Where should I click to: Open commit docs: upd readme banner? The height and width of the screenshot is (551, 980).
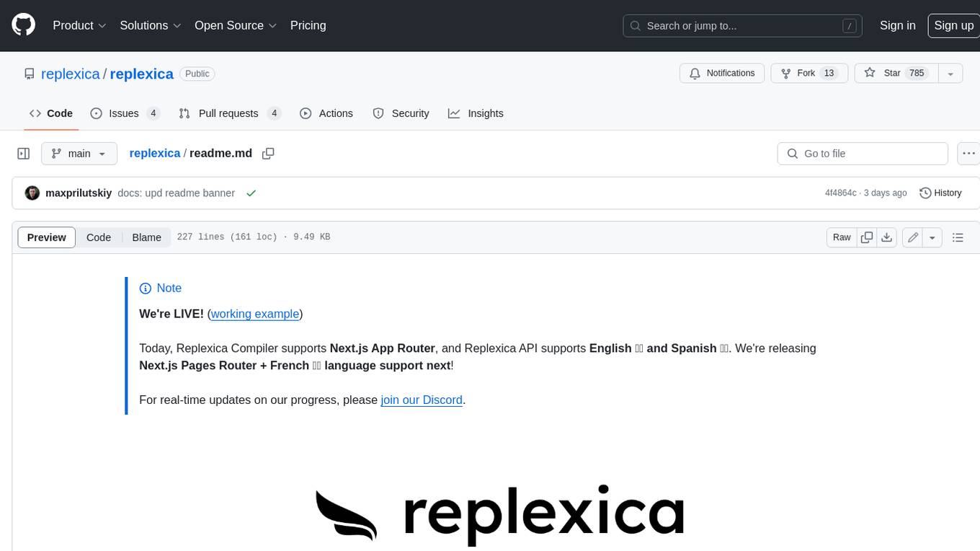pyautogui.click(x=177, y=193)
